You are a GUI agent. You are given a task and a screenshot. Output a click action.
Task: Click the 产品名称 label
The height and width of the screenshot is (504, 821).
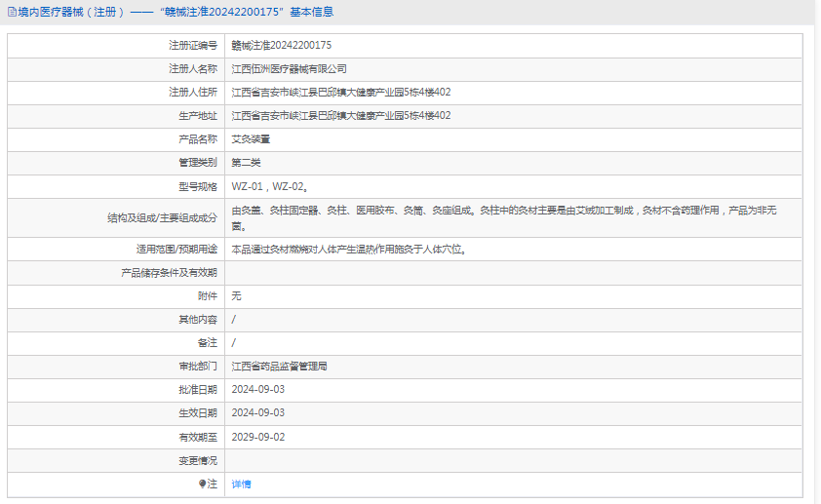[x=198, y=139]
